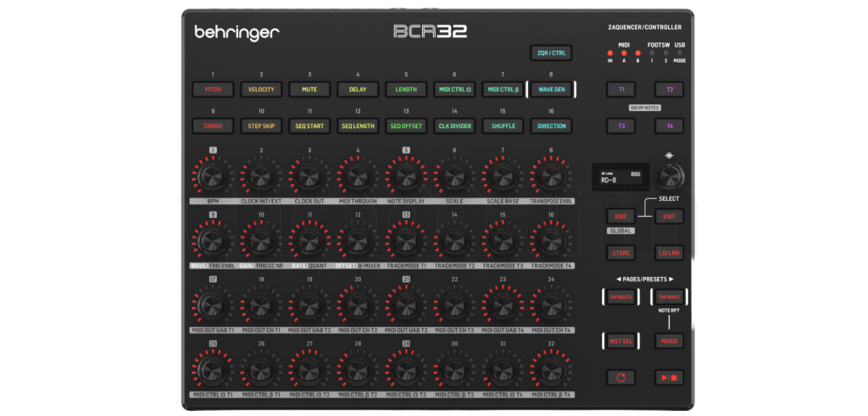Click the BPM knob
Image resolution: width=868 pixels, height=416 pixels.
pos(213,176)
